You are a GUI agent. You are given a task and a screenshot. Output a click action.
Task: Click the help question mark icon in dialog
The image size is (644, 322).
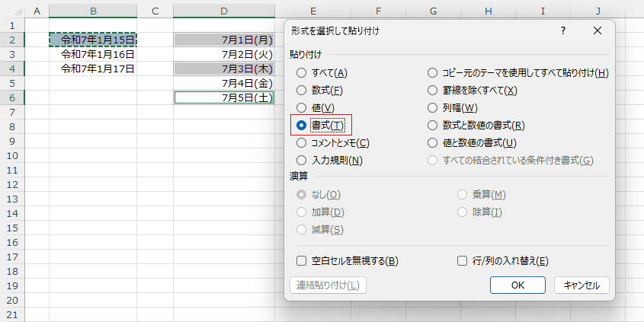point(563,30)
